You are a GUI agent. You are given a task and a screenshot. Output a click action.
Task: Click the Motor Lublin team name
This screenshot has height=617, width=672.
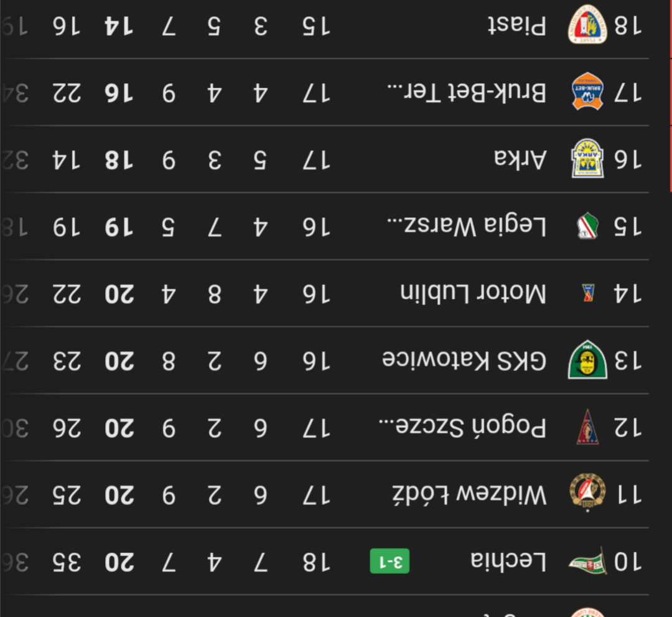click(473, 293)
